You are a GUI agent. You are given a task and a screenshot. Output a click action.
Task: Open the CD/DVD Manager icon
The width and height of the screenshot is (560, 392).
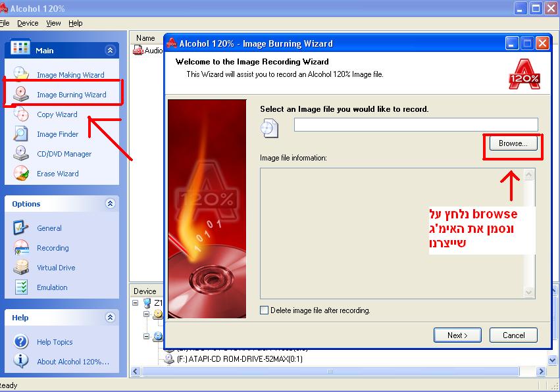click(x=21, y=153)
